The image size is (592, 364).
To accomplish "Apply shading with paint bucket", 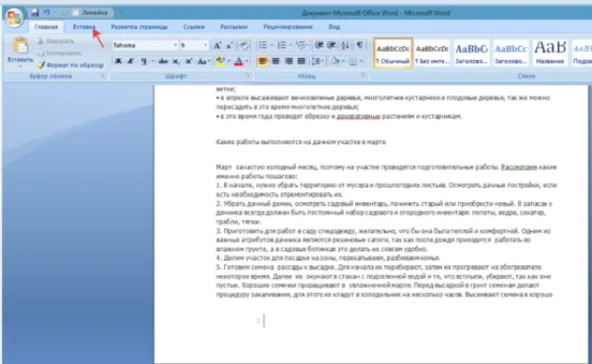I will [335, 61].
